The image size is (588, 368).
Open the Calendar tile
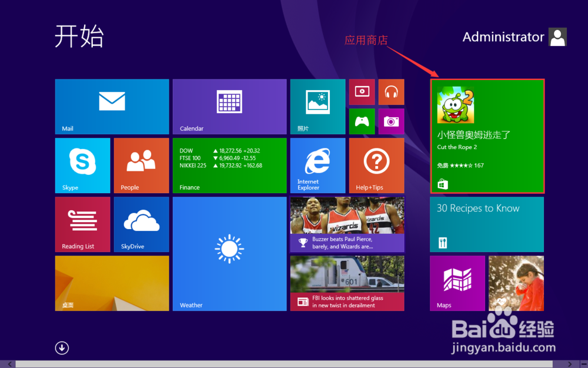pos(229,106)
